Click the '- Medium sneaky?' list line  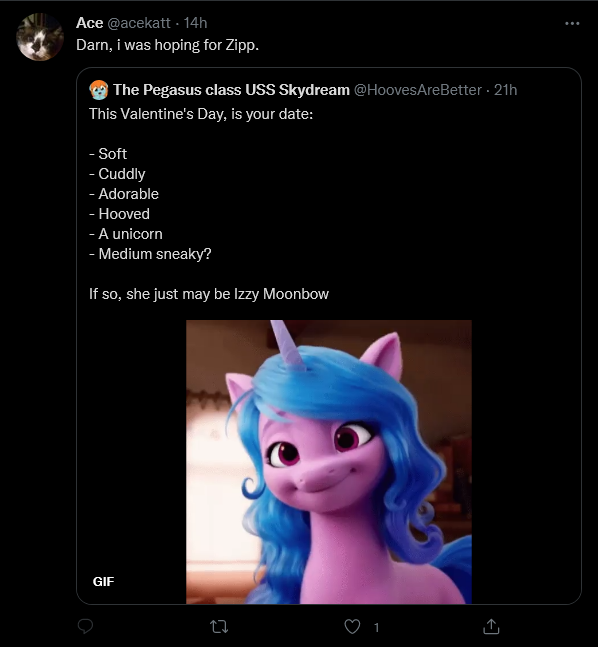coord(150,254)
